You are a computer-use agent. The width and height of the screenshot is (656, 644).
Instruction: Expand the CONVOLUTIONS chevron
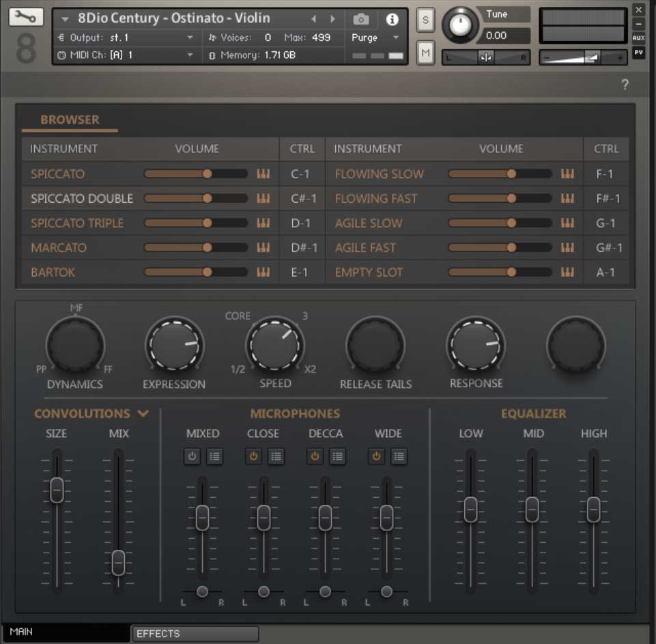143,413
